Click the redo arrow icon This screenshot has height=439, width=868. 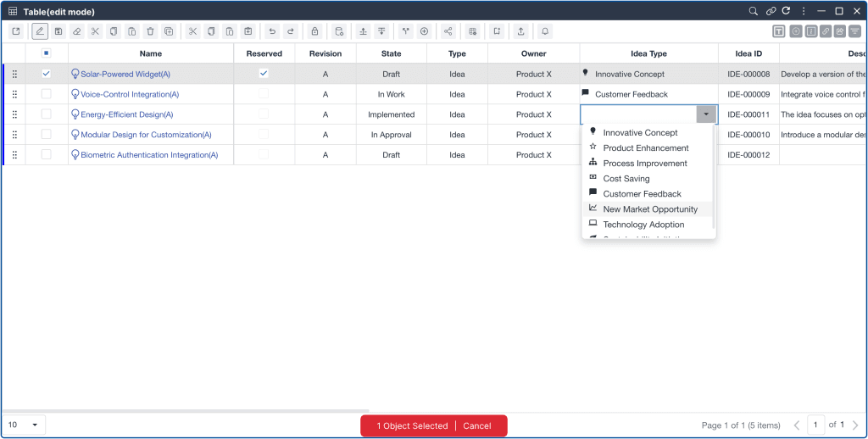(x=291, y=31)
